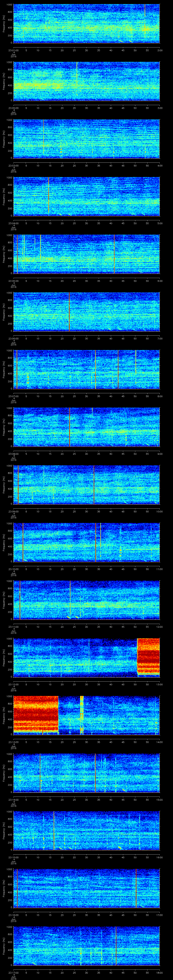The width and height of the screenshot is (173, 980).
Task: Select the spectrogram panel starting at 23:15:00
Action: pyautogui.click(x=86, y=831)
